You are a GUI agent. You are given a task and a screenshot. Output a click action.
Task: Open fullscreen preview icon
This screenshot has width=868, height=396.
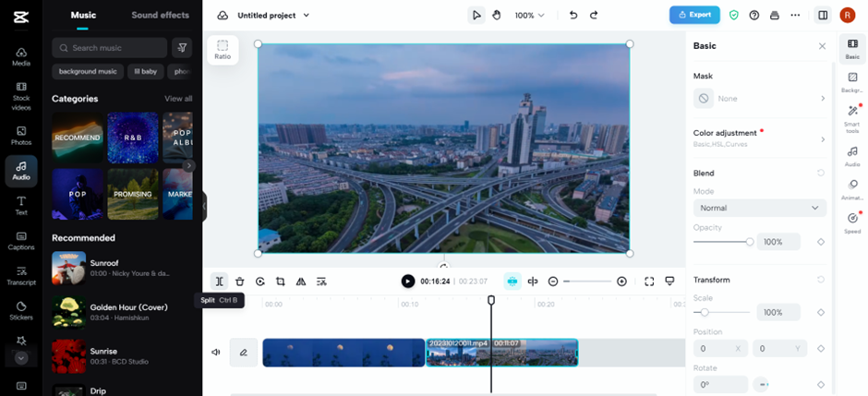pos(649,282)
